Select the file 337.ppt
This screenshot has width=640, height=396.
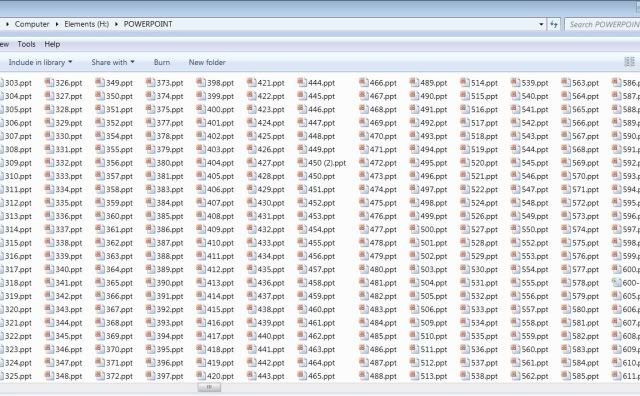click(x=64, y=229)
